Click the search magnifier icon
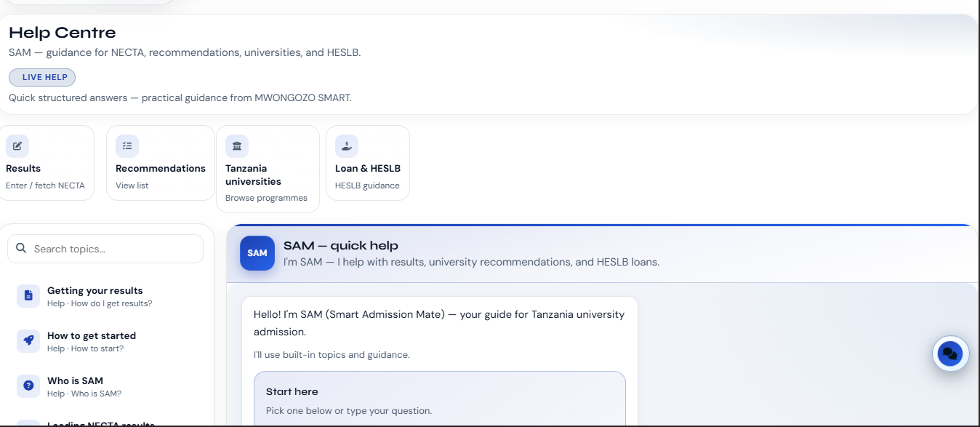The width and height of the screenshot is (980, 427). click(21, 249)
